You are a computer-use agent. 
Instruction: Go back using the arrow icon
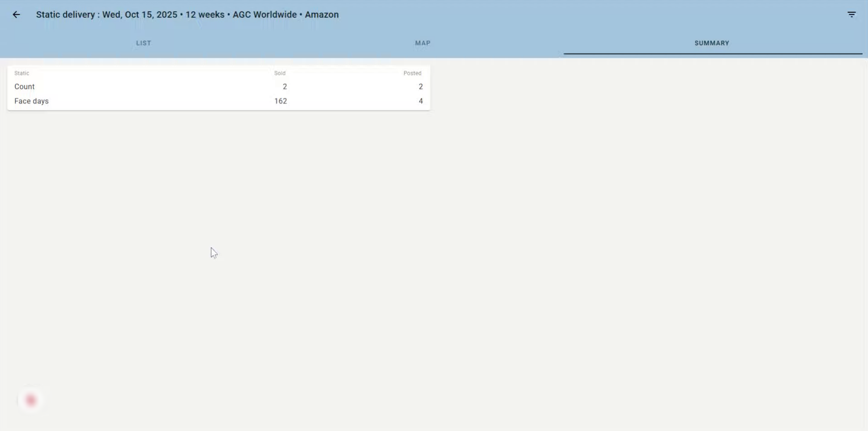coord(16,14)
